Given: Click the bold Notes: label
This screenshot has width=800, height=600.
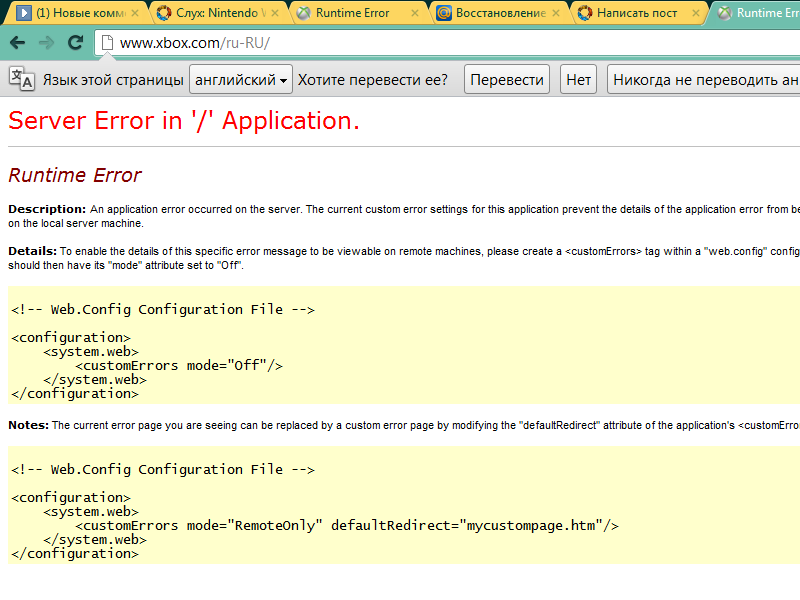Looking at the screenshot, I should 29,426.
